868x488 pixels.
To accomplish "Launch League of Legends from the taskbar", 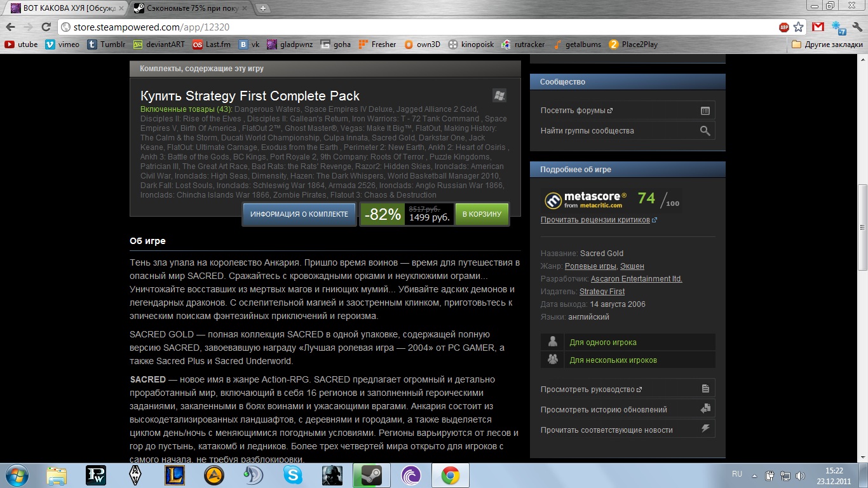I will [175, 475].
